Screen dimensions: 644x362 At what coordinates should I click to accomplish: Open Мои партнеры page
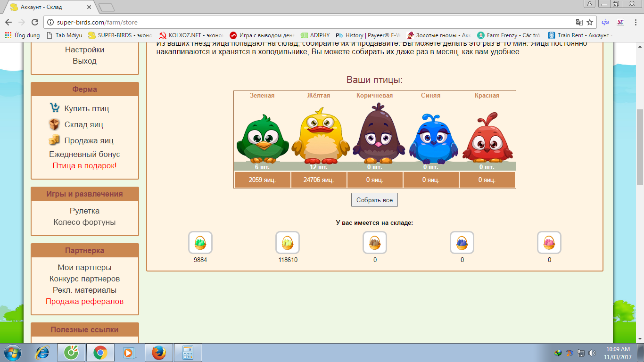click(x=85, y=267)
